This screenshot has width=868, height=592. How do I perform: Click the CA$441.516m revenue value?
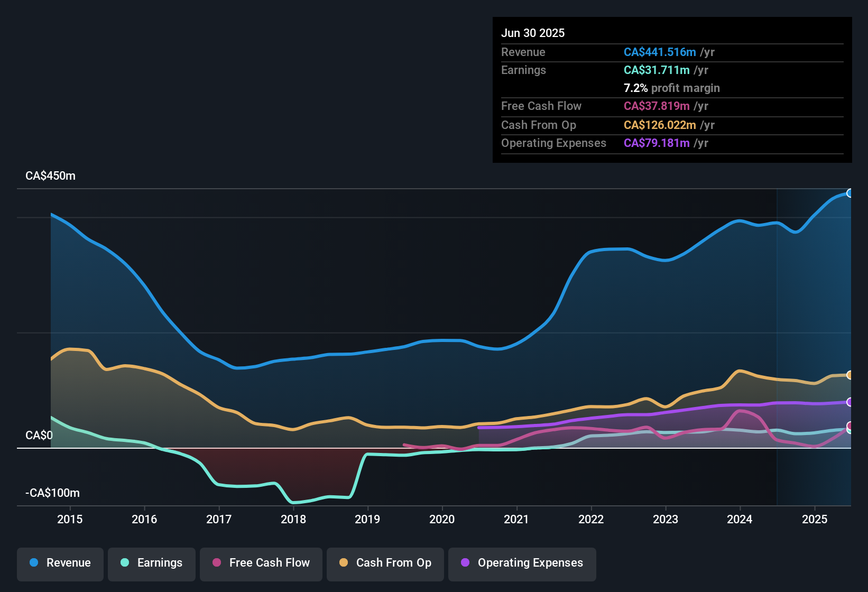click(660, 52)
